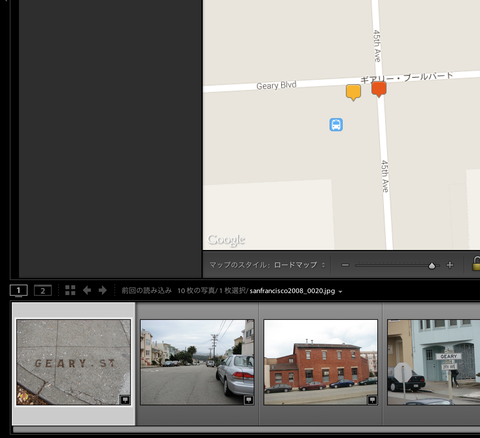Zoom in map with plus button
The image size is (480, 438).
pos(450,265)
